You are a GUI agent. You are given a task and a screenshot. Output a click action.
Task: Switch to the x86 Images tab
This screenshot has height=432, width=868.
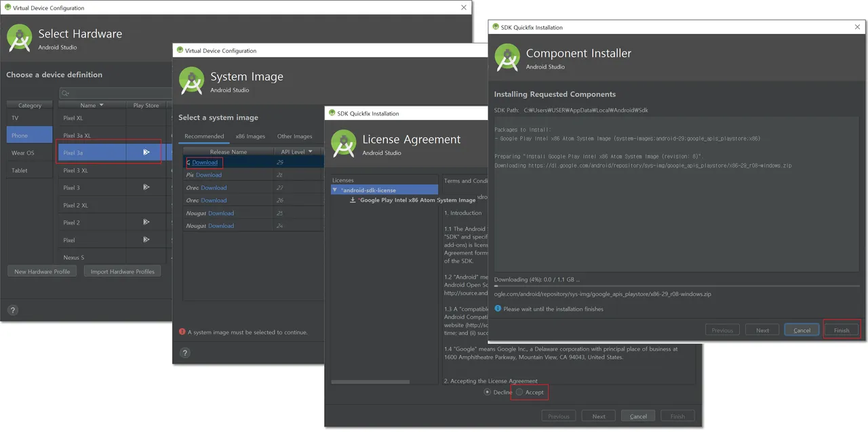coord(250,136)
